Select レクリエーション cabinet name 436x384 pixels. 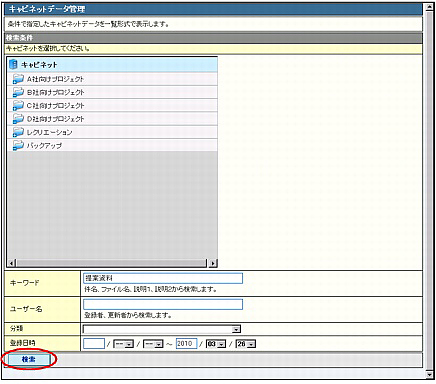49,132
